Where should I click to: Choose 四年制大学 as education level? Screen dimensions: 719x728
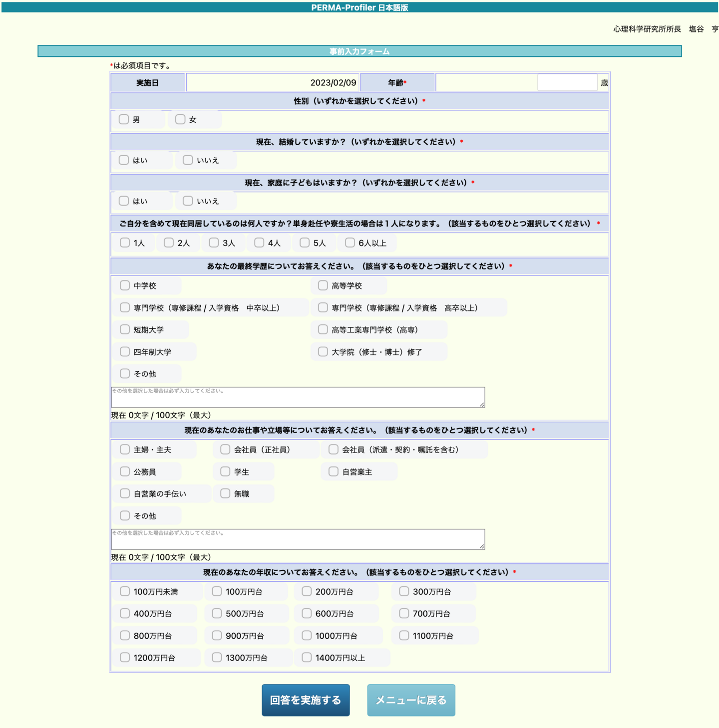[125, 352]
